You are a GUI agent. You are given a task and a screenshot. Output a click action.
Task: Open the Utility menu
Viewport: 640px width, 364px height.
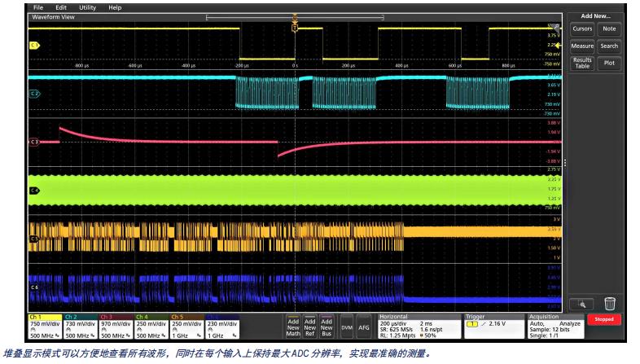pyautogui.click(x=86, y=7)
